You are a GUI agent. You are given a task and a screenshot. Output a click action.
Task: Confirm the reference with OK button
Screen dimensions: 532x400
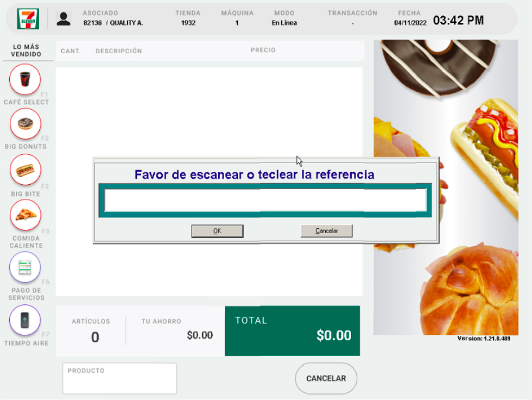click(217, 231)
